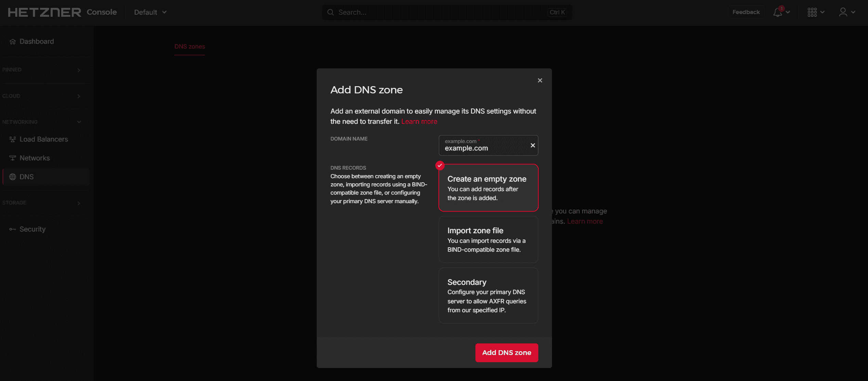This screenshot has height=381, width=868.
Task: Open the user account icon
Action: [x=843, y=12]
